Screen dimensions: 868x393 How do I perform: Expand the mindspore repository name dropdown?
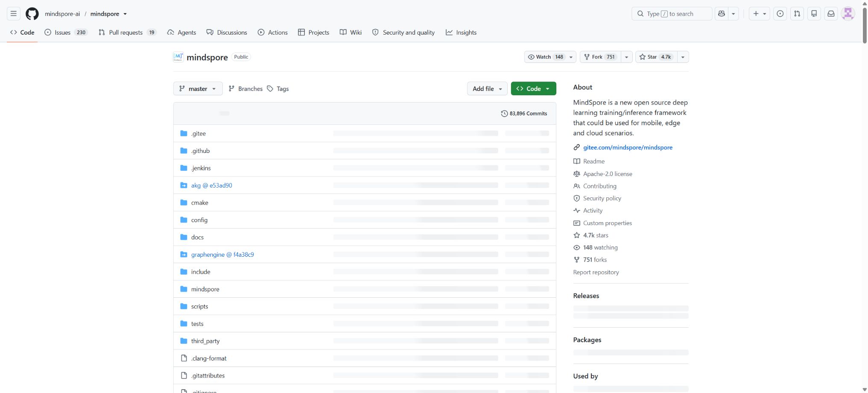point(125,14)
